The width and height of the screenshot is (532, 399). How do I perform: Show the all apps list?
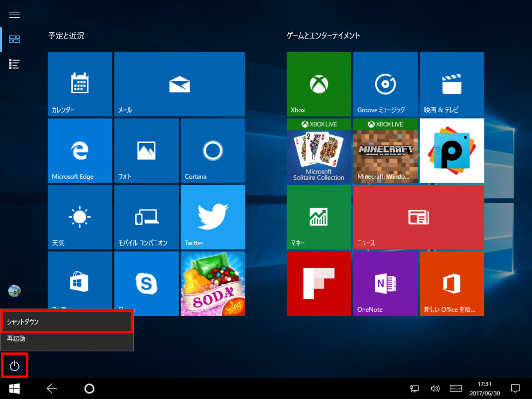click(15, 64)
